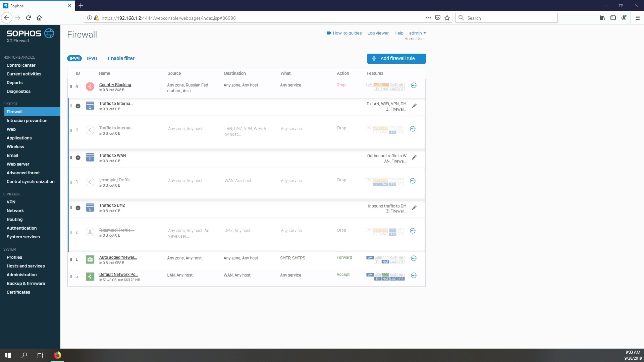Bookmark this page with the star icon
This screenshot has height=362, width=644.
tap(447, 18)
